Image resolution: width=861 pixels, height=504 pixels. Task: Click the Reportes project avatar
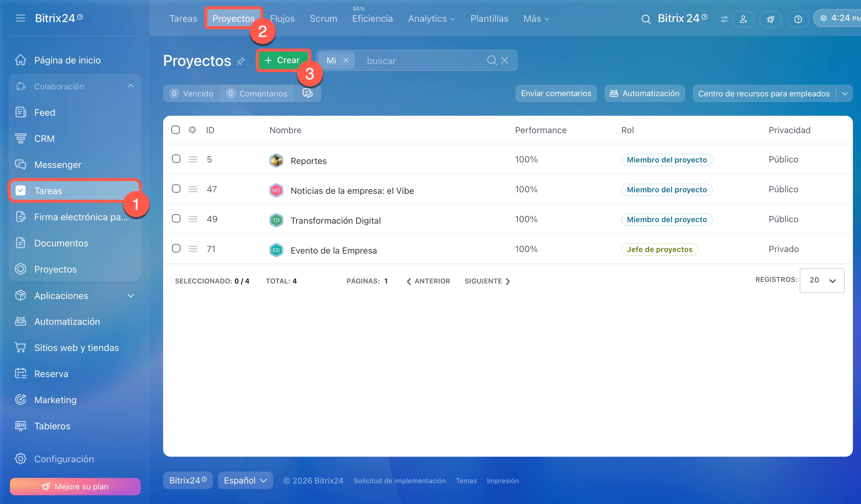(276, 161)
